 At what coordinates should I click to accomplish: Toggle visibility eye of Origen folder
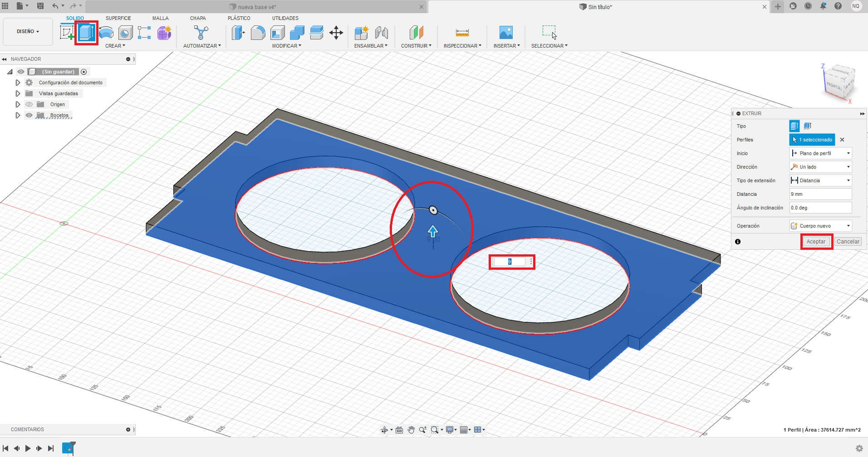pyautogui.click(x=29, y=104)
